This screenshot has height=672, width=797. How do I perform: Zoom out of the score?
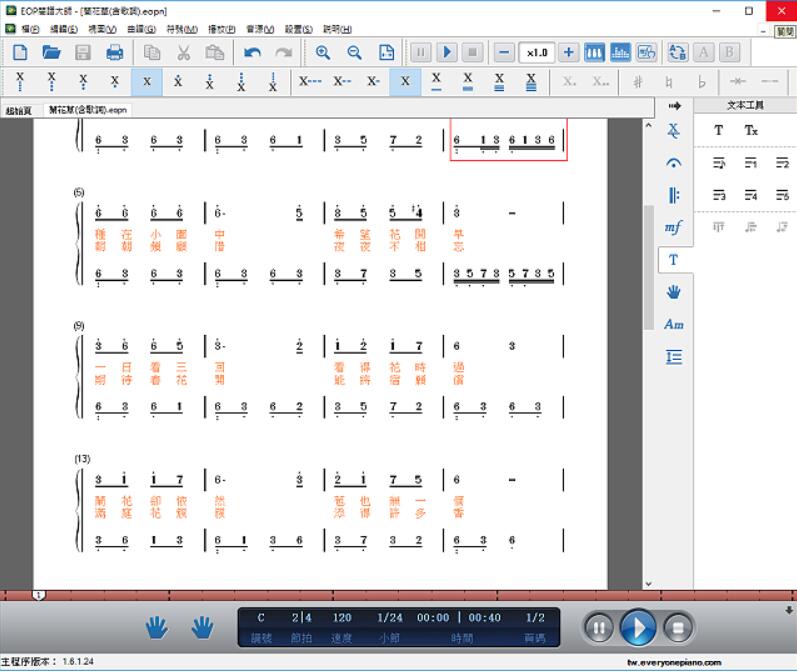click(x=354, y=52)
